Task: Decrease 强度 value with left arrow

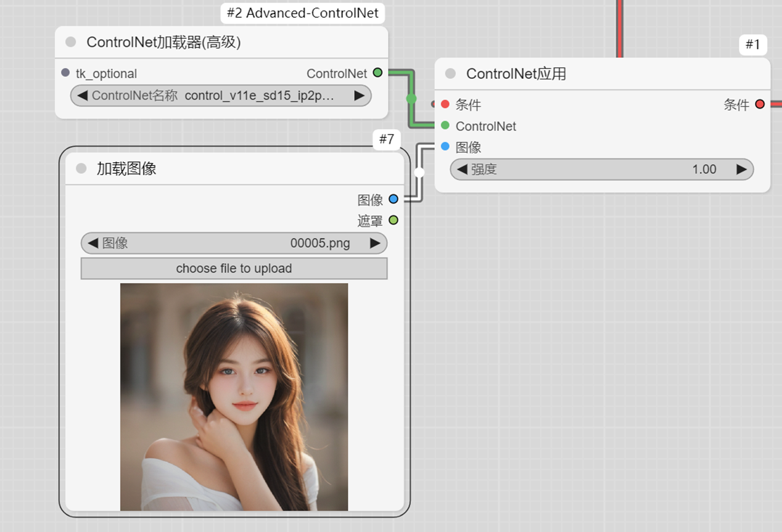Action: point(462,169)
